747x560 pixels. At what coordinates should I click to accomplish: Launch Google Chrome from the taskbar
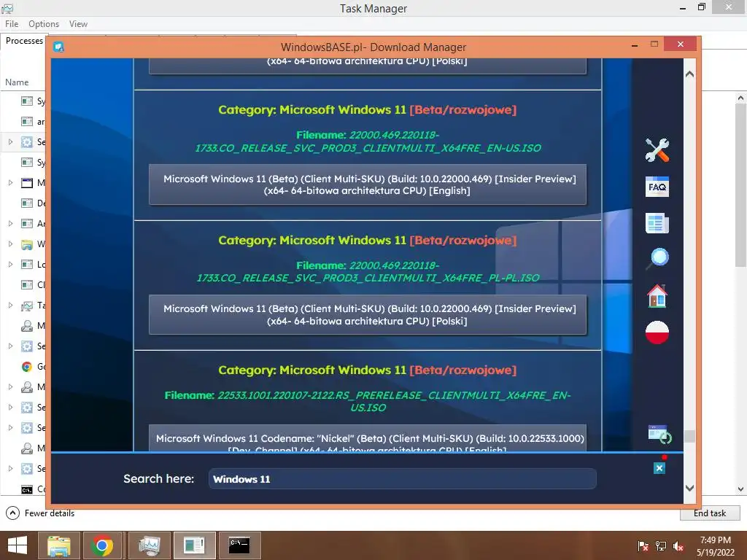click(x=102, y=545)
